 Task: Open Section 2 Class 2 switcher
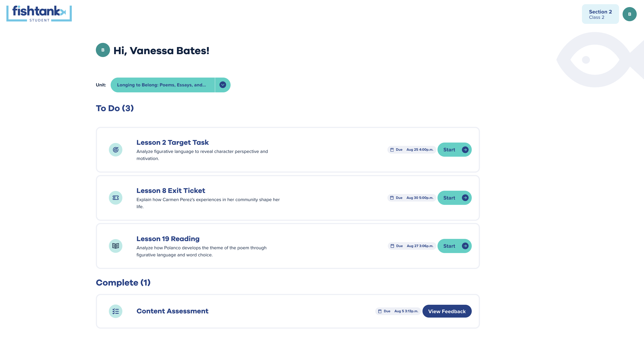[x=600, y=14]
